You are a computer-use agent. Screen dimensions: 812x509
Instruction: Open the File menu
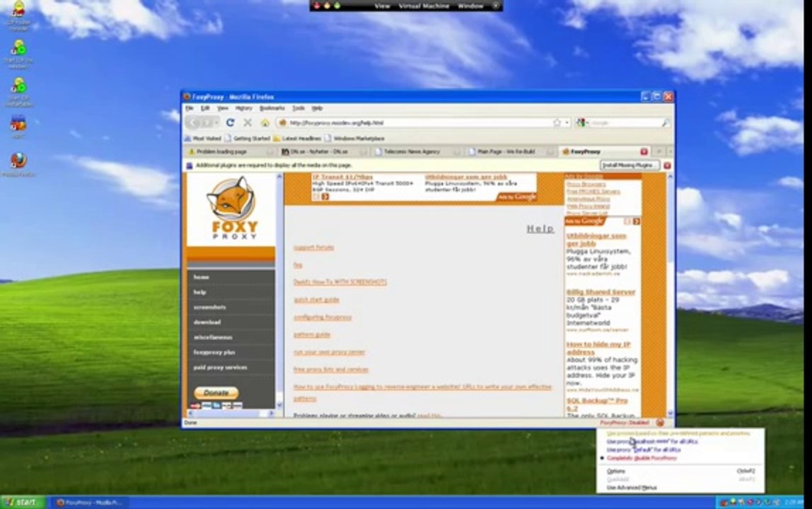pos(190,108)
